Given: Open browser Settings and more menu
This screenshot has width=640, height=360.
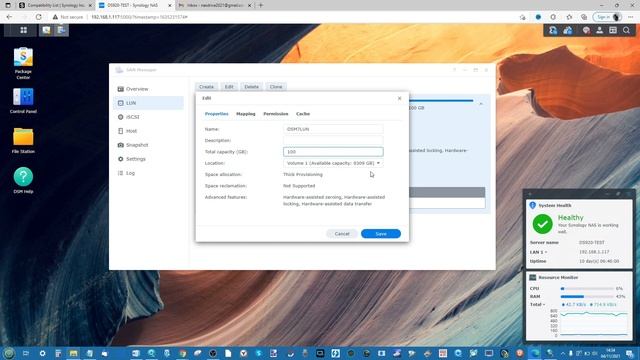Looking at the screenshot, I should pyautogui.click(x=631, y=17).
